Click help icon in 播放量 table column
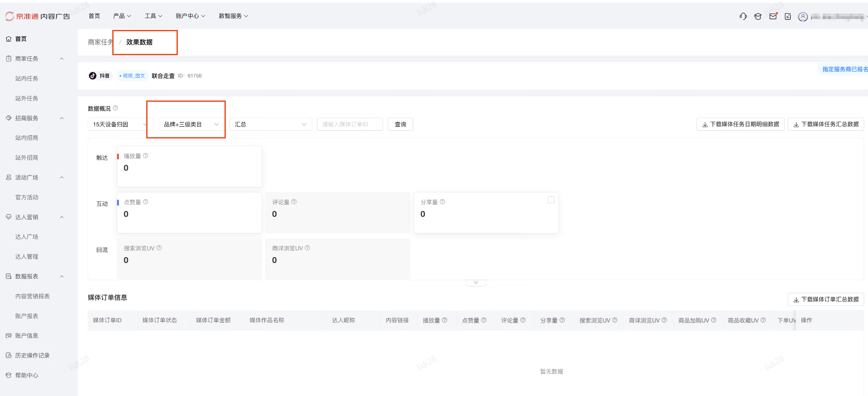 pyautogui.click(x=445, y=320)
